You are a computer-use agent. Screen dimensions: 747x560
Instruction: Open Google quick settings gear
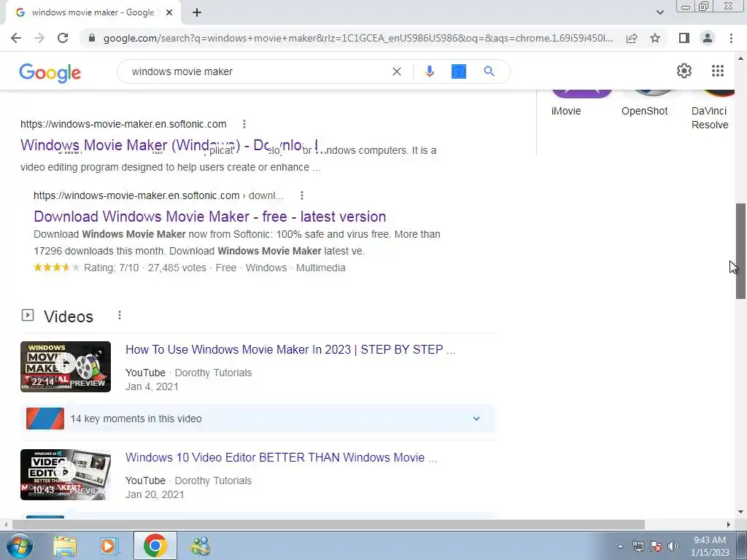(x=684, y=71)
